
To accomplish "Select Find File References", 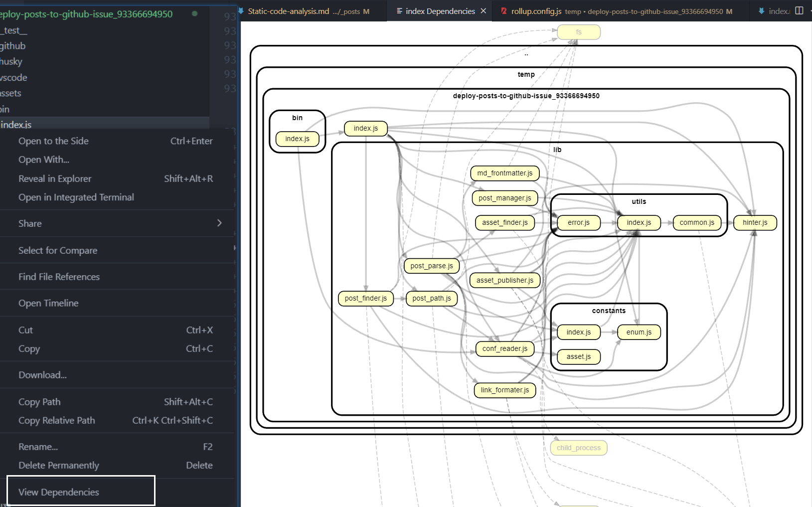I will pyautogui.click(x=59, y=277).
